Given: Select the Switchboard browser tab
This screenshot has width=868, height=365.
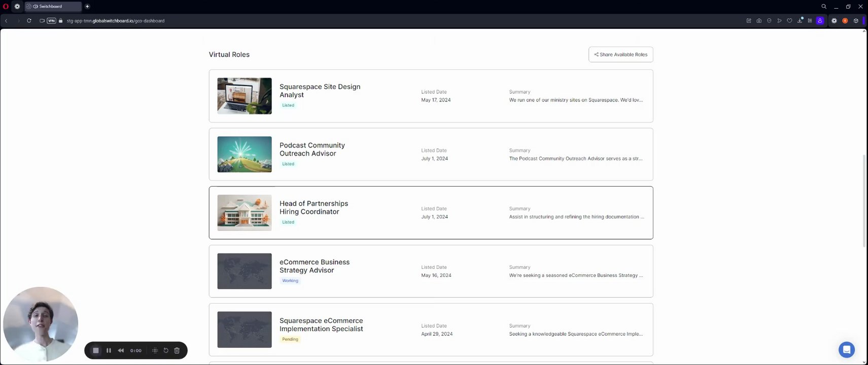Looking at the screenshot, I should 53,7.
